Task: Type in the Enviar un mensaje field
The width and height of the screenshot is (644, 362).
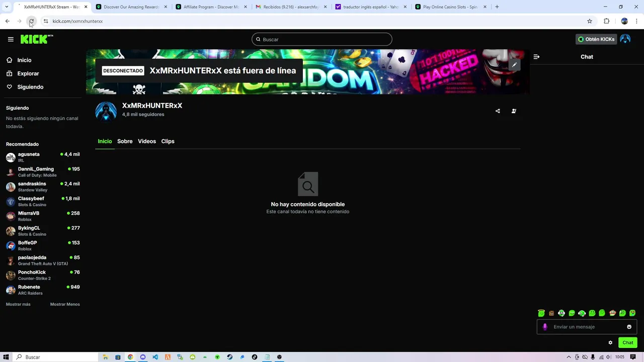Action: pyautogui.click(x=587, y=327)
